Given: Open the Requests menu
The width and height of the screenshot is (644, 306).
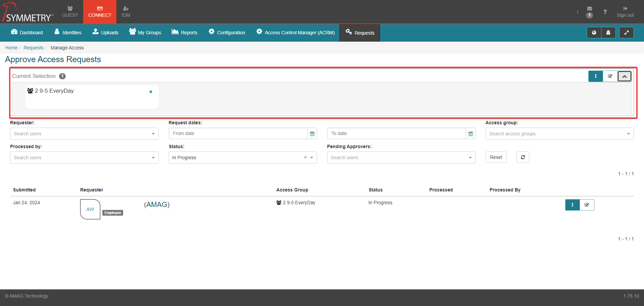Looking at the screenshot, I should [360, 33].
